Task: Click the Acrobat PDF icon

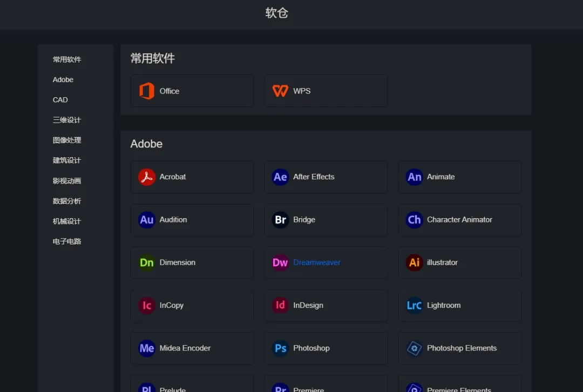Action: click(146, 177)
